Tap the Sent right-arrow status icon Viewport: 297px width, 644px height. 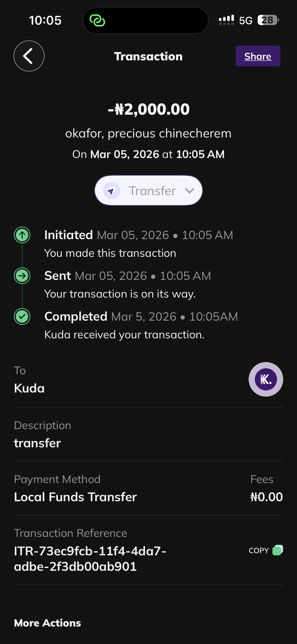[x=22, y=276]
